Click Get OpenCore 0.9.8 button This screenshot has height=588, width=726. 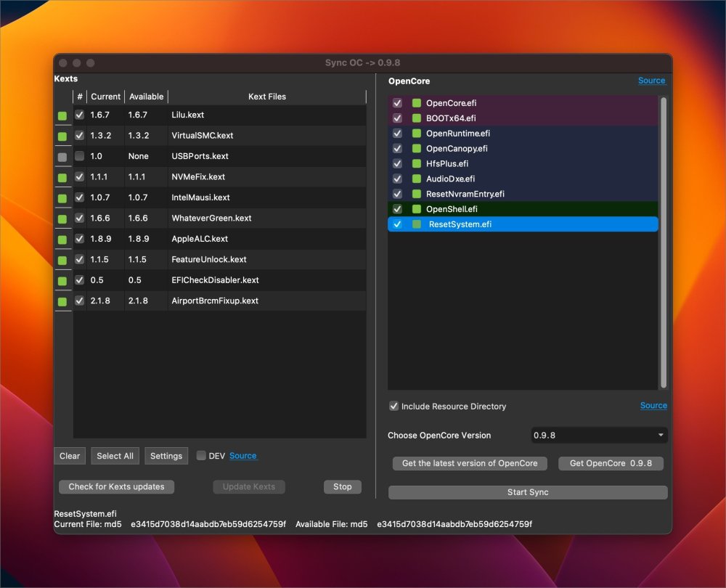pos(611,463)
